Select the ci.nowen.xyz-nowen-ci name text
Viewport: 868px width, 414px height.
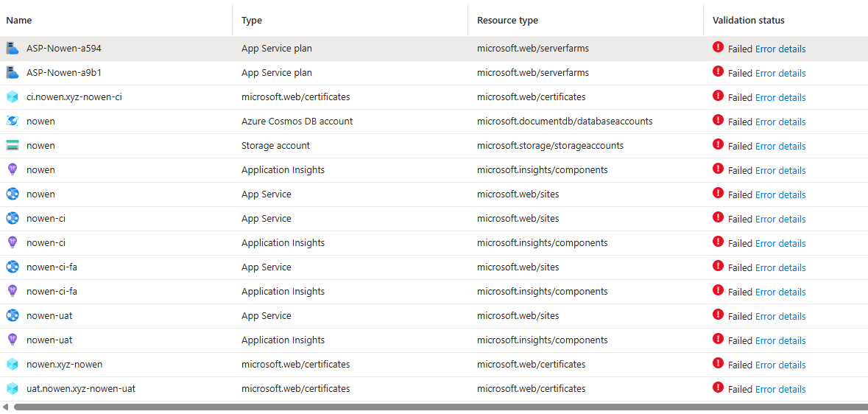[74, 97]
